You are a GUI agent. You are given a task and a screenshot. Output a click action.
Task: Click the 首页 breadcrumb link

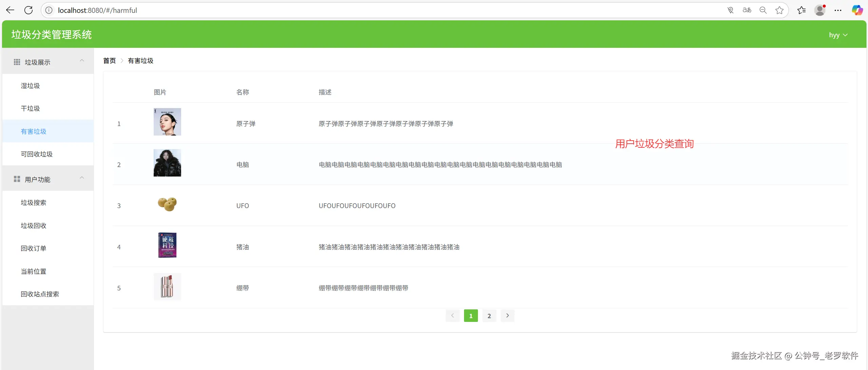point(109,61)
